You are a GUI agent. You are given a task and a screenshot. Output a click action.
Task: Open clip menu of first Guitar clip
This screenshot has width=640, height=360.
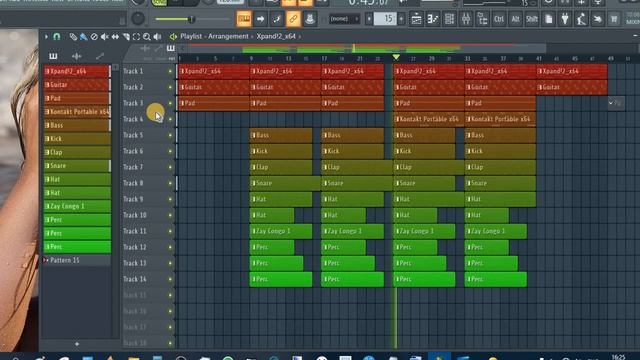tap(182, 87)
